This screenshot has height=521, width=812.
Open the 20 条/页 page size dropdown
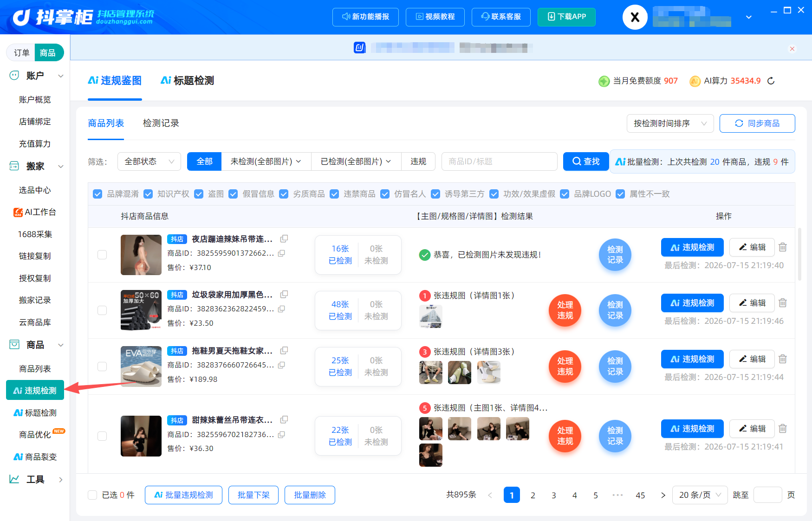[700, 495]
